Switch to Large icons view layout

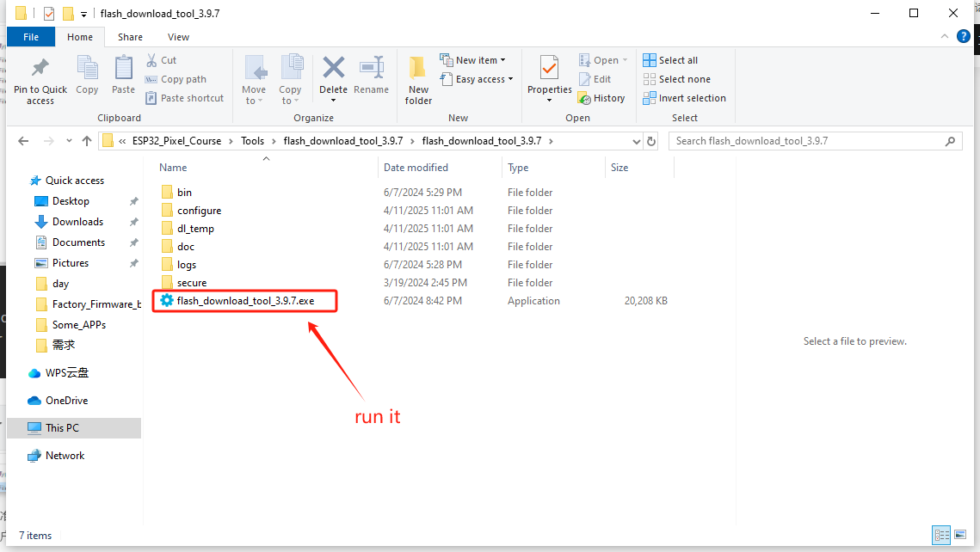(960, 535)
